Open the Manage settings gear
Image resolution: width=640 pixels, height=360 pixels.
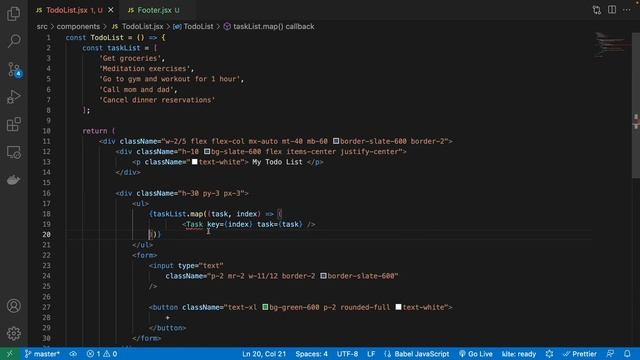coord(13,333)
